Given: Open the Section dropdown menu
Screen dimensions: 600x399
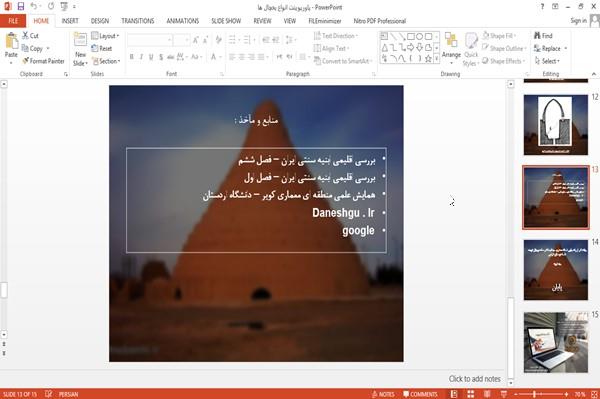Looking at the screenshot, I should tap(106, 61).
